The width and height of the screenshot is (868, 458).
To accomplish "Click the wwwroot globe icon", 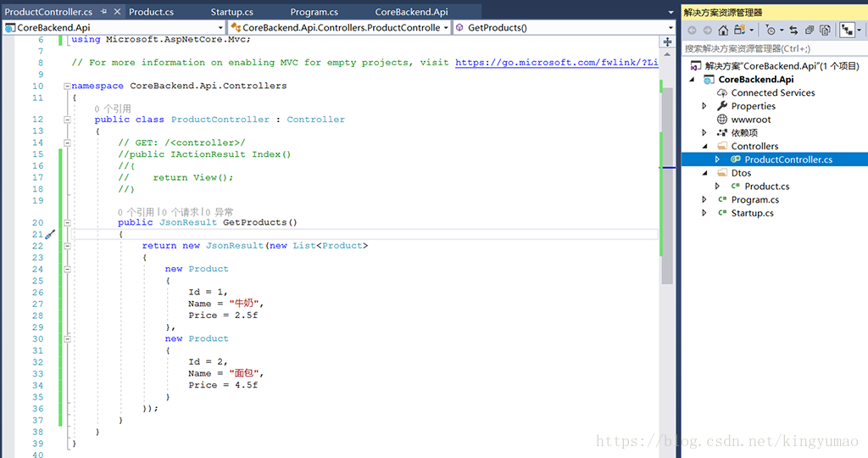I will 722,119.
